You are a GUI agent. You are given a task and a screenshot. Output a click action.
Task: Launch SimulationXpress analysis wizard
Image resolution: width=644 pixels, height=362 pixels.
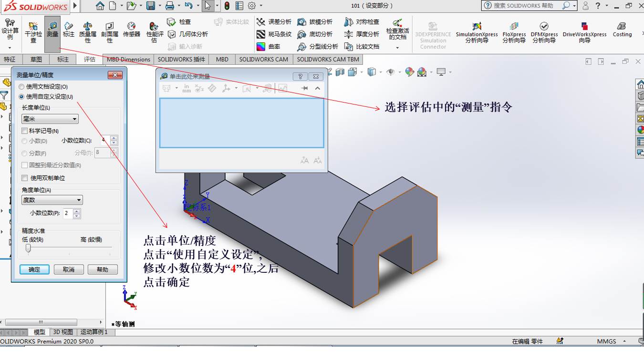[477, 31]
